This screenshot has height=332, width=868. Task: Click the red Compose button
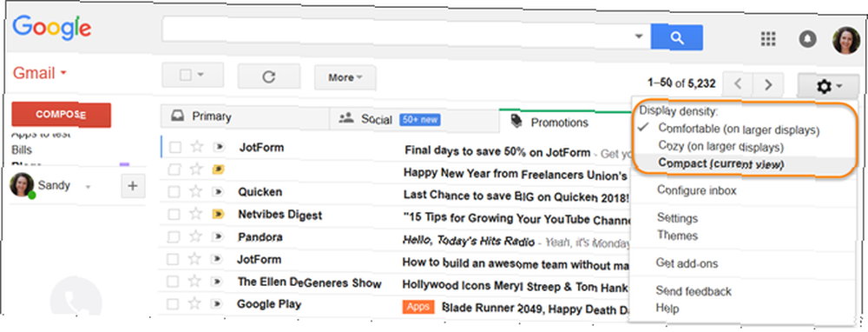(61, 115)
